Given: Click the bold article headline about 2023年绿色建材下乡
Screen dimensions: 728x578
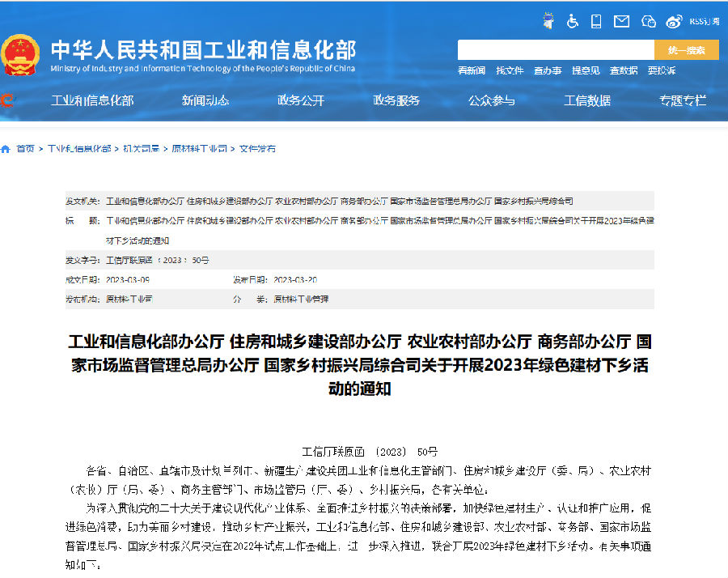Looking at the screenshot, I should pyautogui.click(x=360, y=365).
